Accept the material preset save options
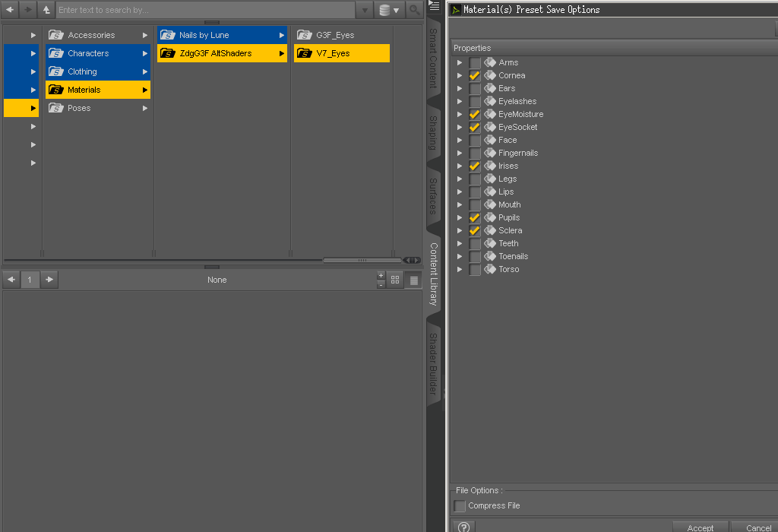The width and height of the screenshot is (778, 532). point(701,527)
